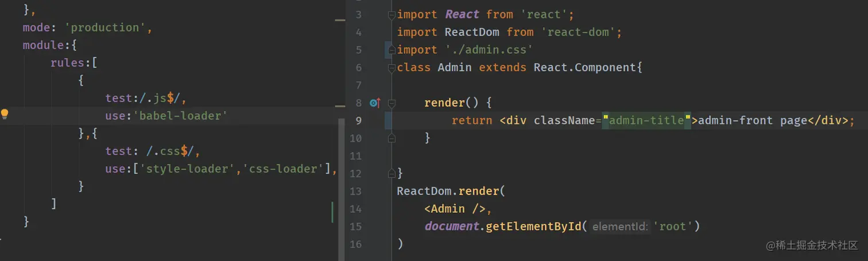Image resolution: width=868 pixels, height=261 pixels.
Task: Place cursor on 'rules:[' line
Action: pos(74,63)
